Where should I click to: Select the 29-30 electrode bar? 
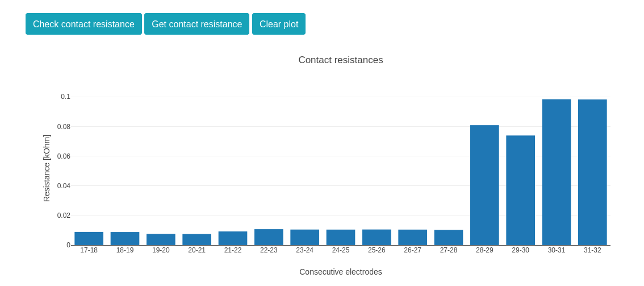coord(520,190)
